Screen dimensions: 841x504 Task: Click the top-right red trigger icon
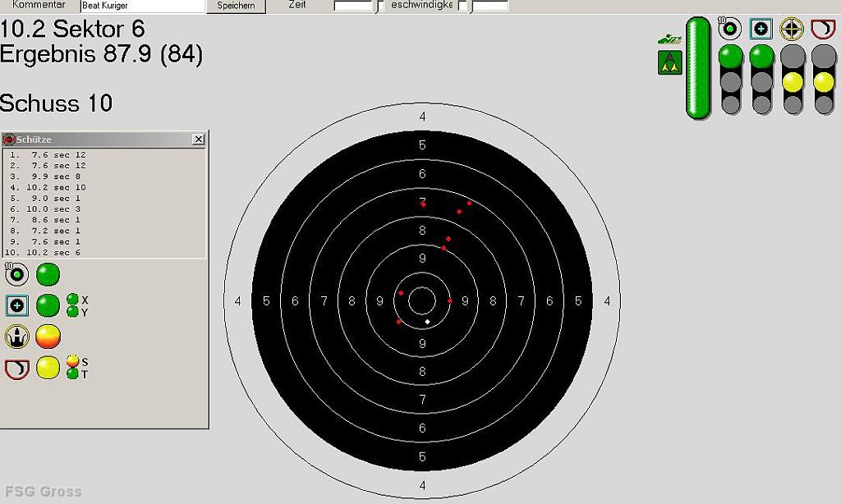(x=823, y=29)
